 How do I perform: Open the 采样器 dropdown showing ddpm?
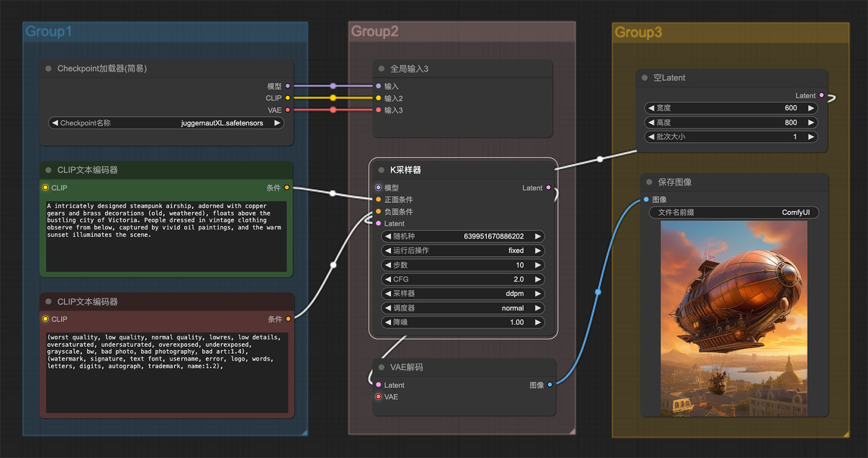[463, 294]
